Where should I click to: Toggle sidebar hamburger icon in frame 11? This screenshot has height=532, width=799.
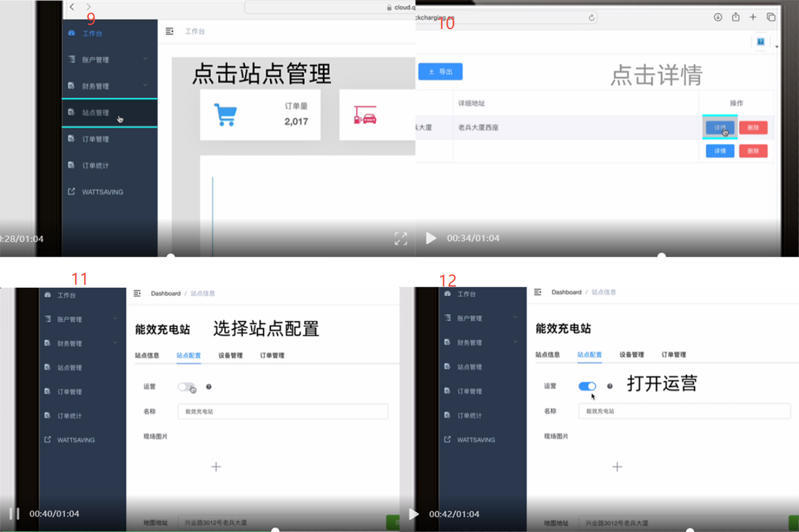(137, 293)
